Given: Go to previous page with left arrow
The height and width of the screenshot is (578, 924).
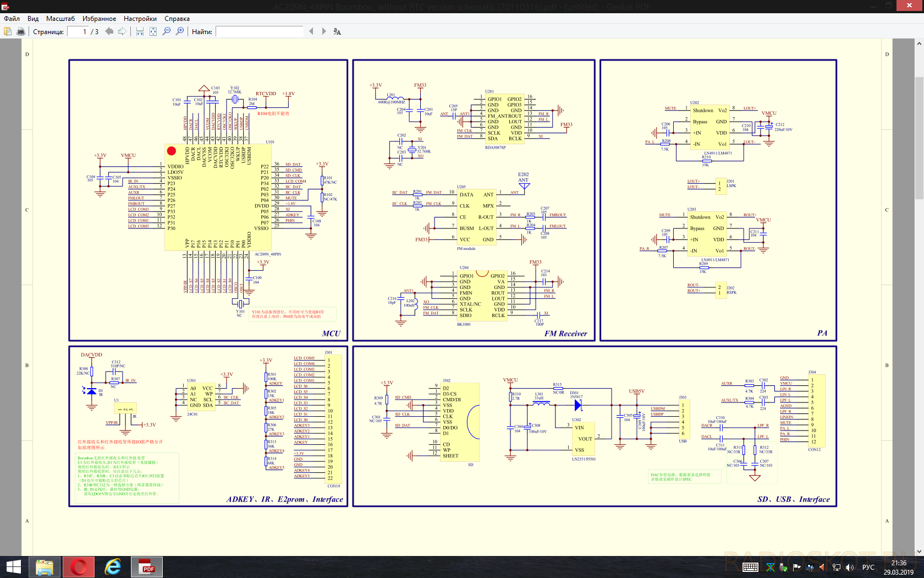Looking at the screenshot, I should pyautogui.click(x=109, y=31).
